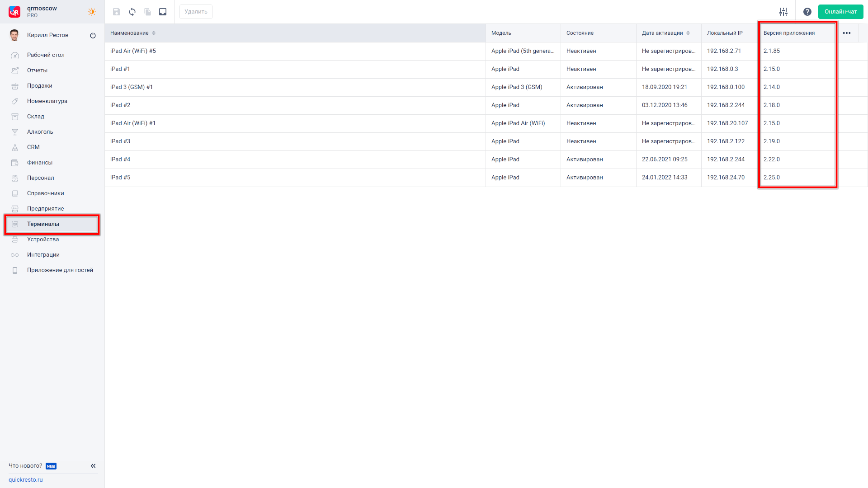
Task: Select the iPad Air (WiFi) #1 row
Action: click(x=486, y=123)
